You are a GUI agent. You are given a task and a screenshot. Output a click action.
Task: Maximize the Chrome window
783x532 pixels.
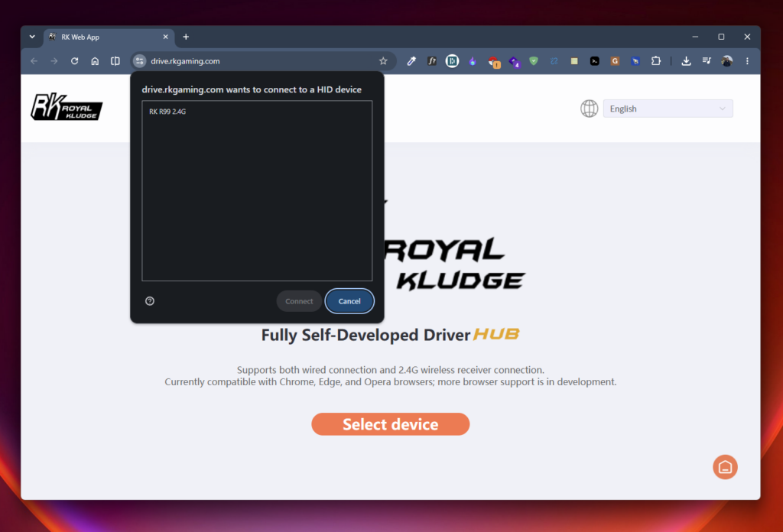point(721,37)
